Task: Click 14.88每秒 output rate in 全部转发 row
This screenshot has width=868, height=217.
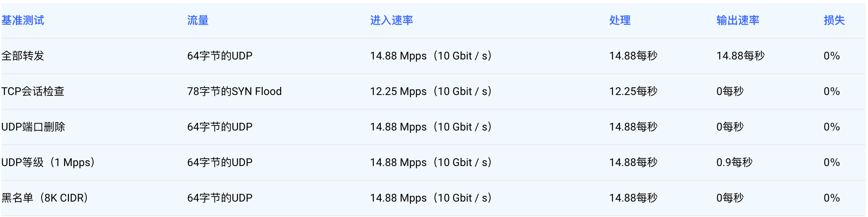Action: click(740, 56)
